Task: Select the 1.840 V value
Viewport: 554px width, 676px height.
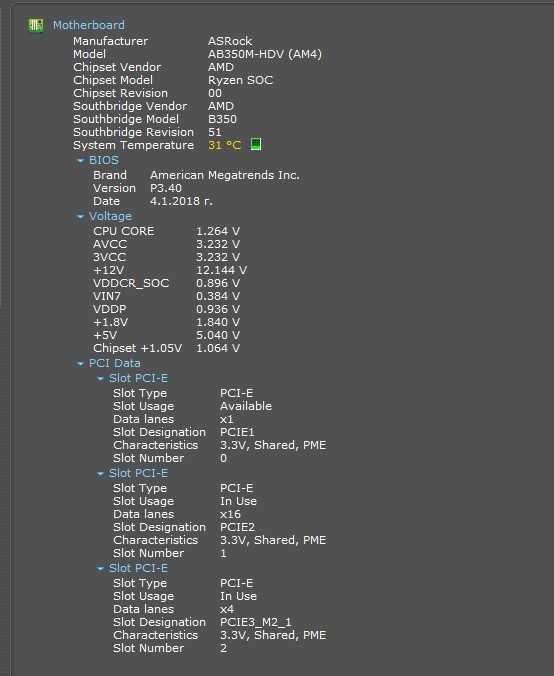Action: click(x=218, y=322)
